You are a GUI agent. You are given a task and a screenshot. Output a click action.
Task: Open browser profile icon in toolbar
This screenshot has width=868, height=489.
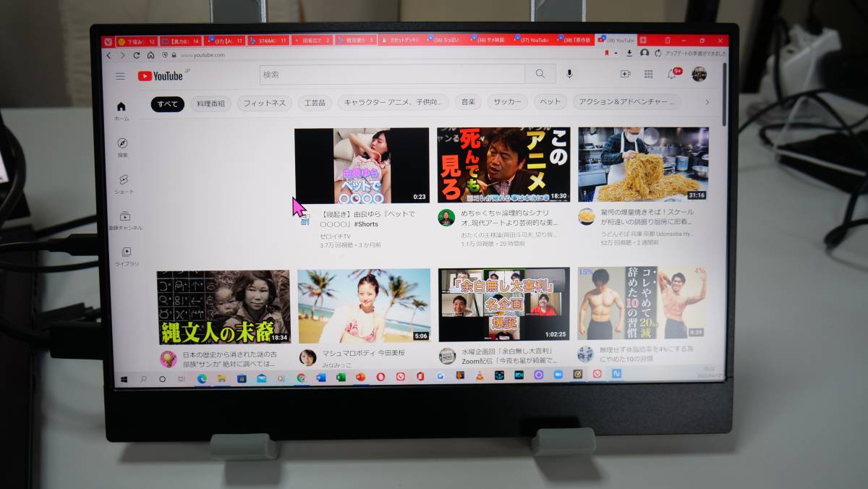[644, 53]
